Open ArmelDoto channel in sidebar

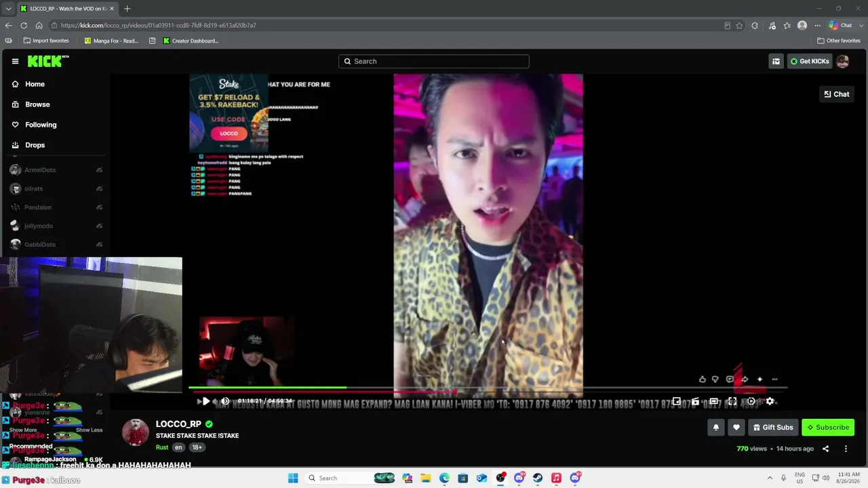click(x=56, y=170)
